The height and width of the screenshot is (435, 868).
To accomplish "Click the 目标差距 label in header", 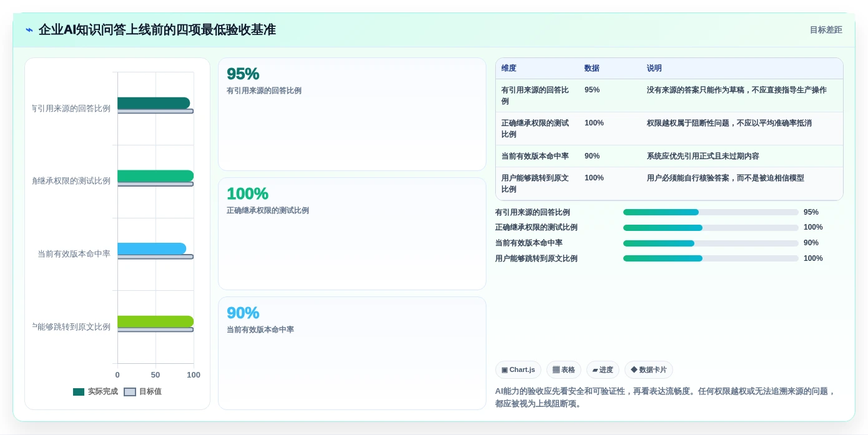I will pyautogui.click(x=826, y=30).
